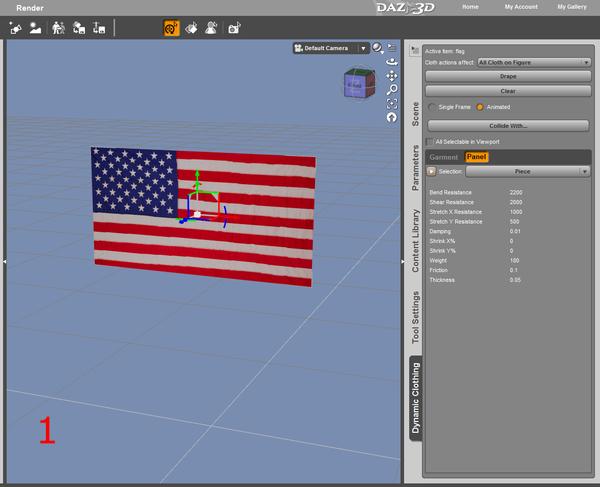Click the Friction value 0.1
Viewport: 600px width, 487px height.
[x=513, y=270]
